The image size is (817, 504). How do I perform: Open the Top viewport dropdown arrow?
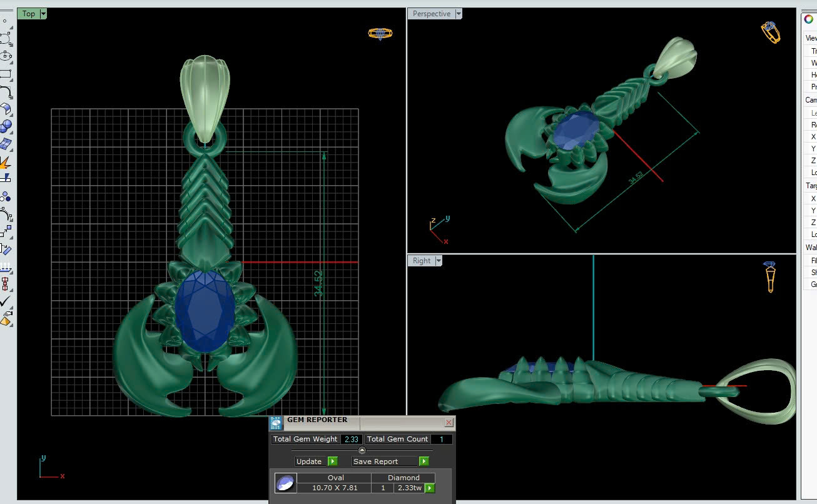point(43,14)
